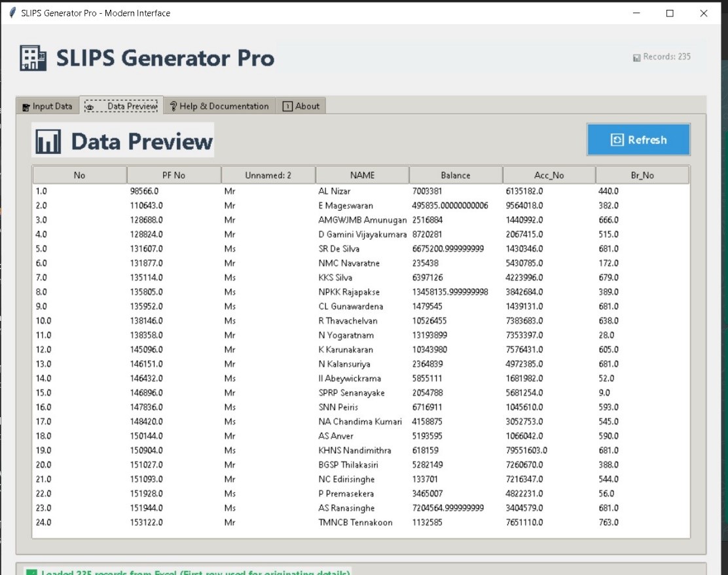Click the "PF No" column header

pos(173,176)
